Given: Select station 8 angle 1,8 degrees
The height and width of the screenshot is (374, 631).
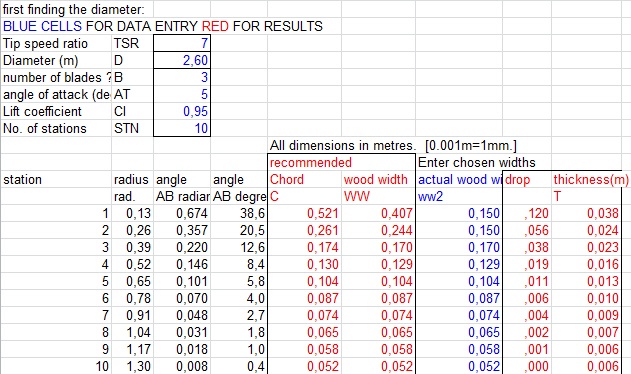Looking at the screenshot, I should 239,332.
